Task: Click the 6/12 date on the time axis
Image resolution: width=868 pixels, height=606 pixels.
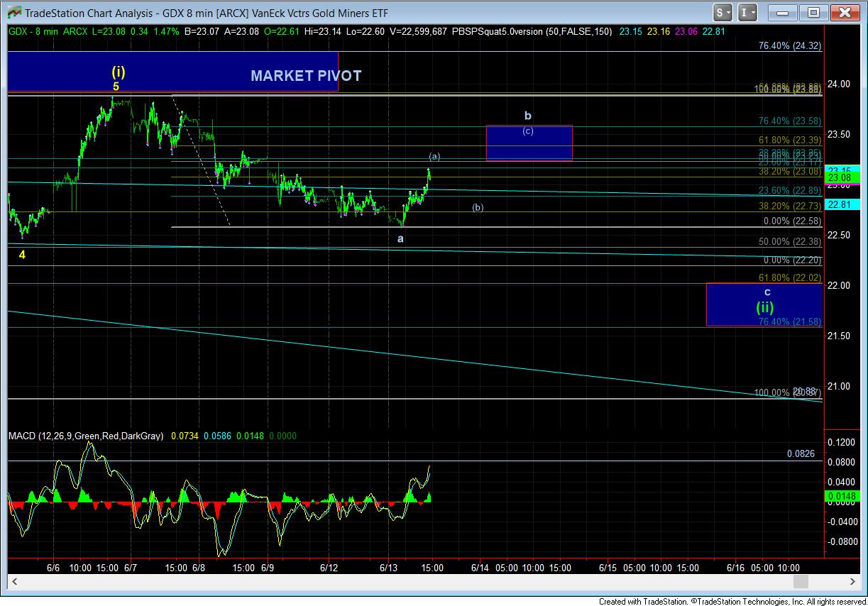Action: pyautogui.click(x=329, y=568)
